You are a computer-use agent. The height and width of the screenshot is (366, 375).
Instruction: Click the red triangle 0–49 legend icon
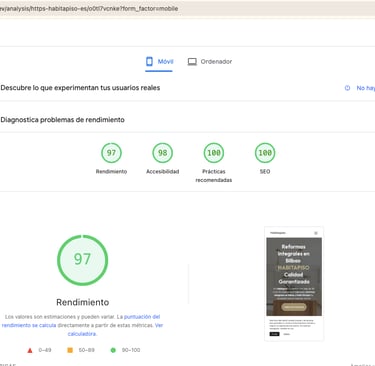pyautogui.click(x=30, y=350)
